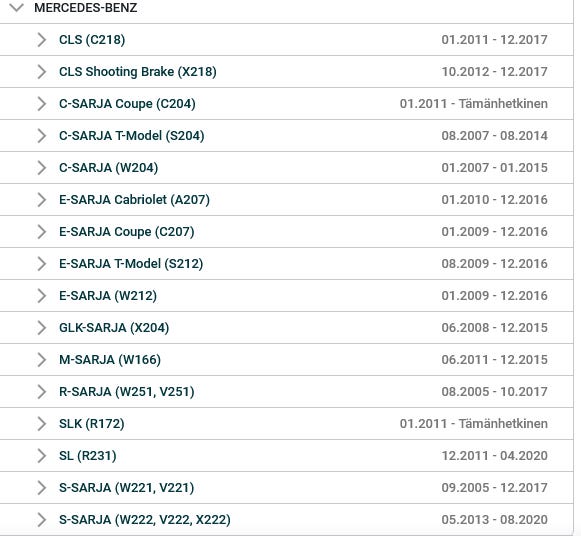Expand CLS Shooting Brake (X218) arrow
The width and height of the screenshot is (581, 536).
point(42,72)
